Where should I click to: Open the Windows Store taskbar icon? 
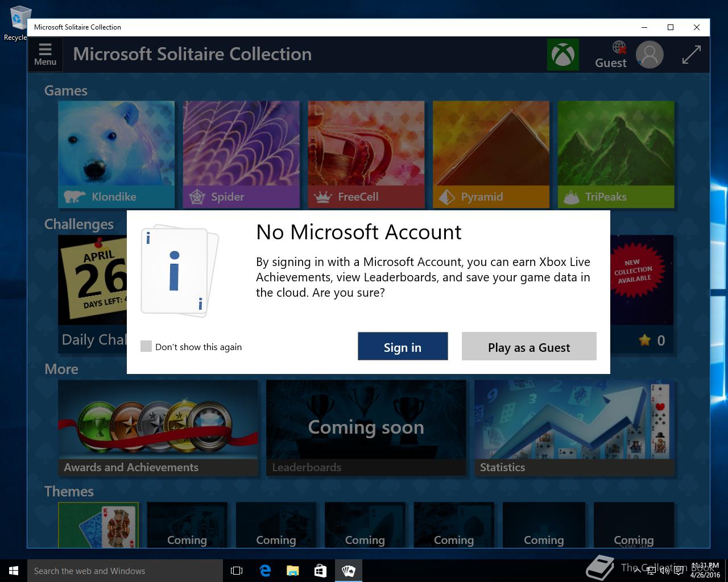tap(321, 571)
